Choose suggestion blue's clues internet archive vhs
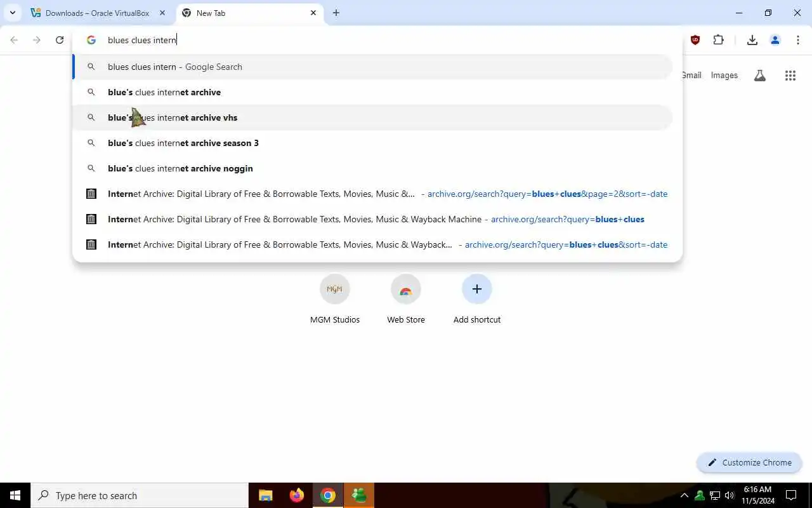The height and width of the screenshot is (508, 812). point(373,117)
